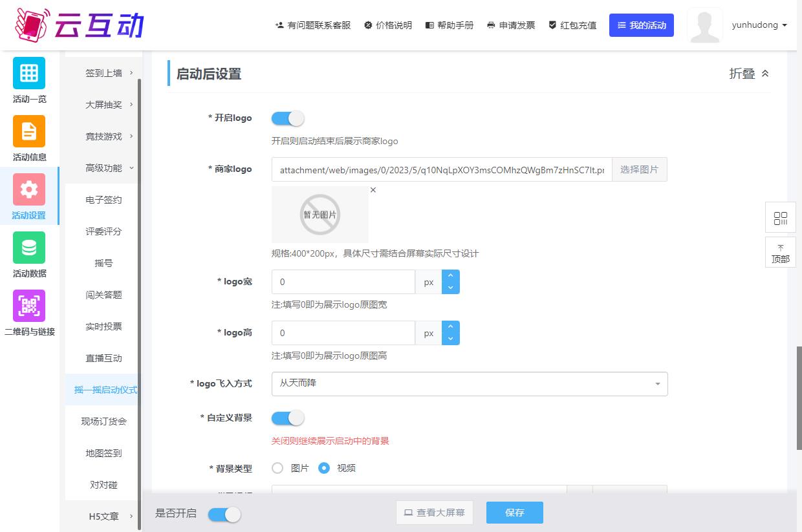Open the 活动信息 document icon
Viewport: 802px width, 532px height.
tap(29, 131)
